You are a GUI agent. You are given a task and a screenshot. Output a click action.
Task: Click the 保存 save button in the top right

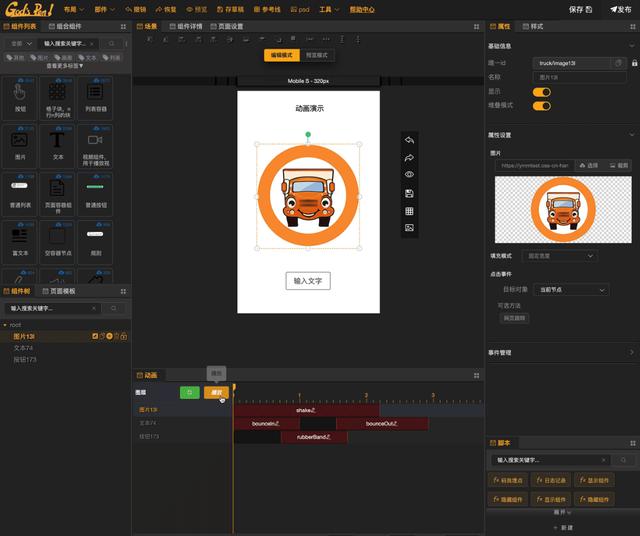(x=580, y=9)
